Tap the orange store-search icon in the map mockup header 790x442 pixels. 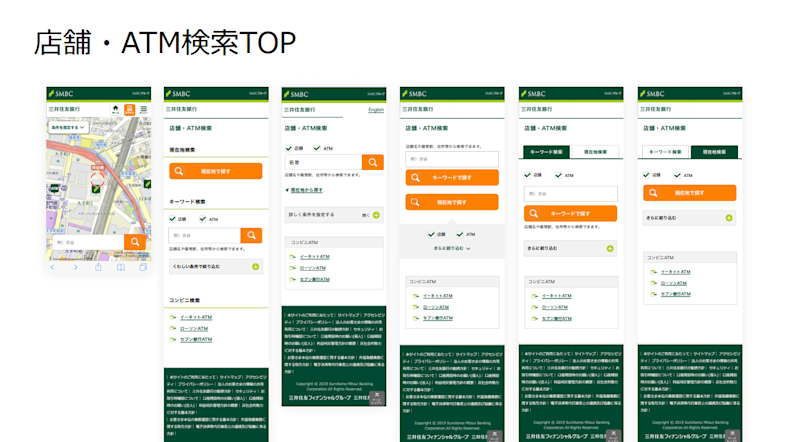pyautogui.click(x=129, y=109)
